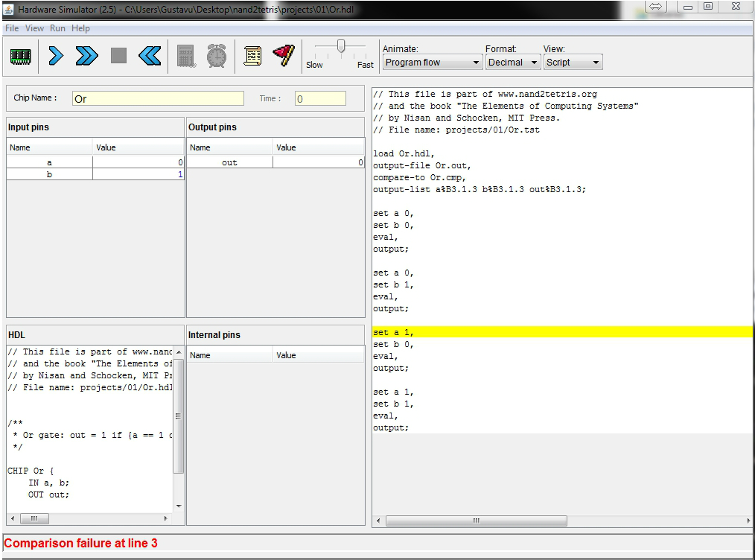
Task: Click the Single Step blue arrow
Action: [x=56, y=56]
